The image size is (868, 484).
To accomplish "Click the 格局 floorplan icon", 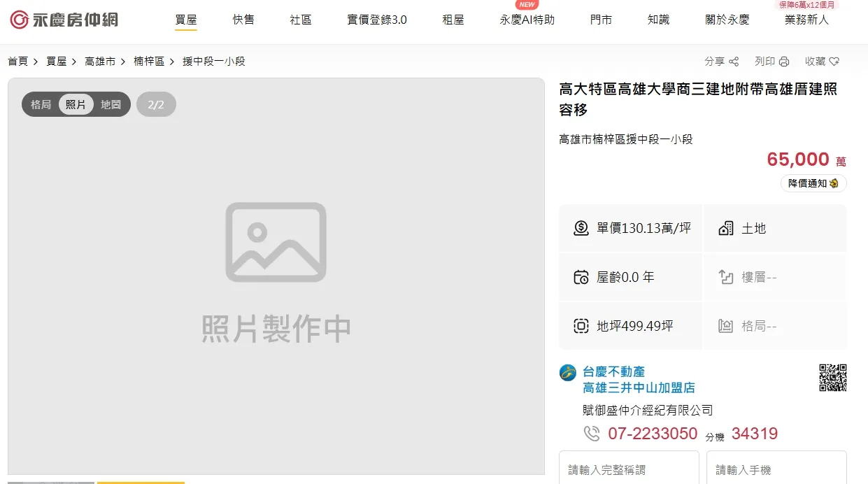I will coord(725,326).
